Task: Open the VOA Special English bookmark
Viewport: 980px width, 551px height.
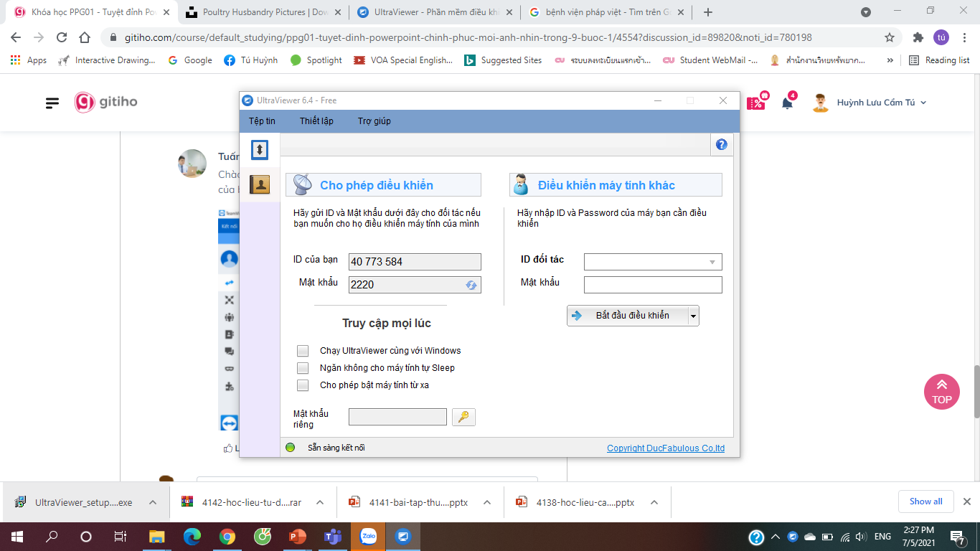Action: coord(403,60)
